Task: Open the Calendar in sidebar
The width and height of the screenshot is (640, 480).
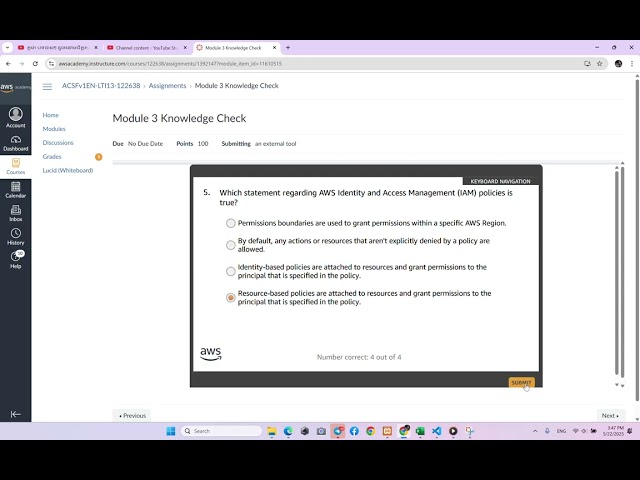Action: point(16,190)
